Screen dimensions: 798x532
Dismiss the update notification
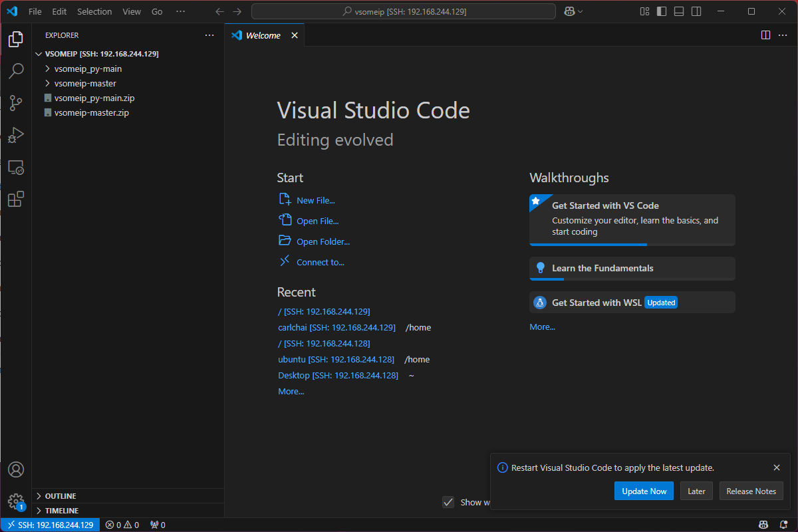point(777,467)
